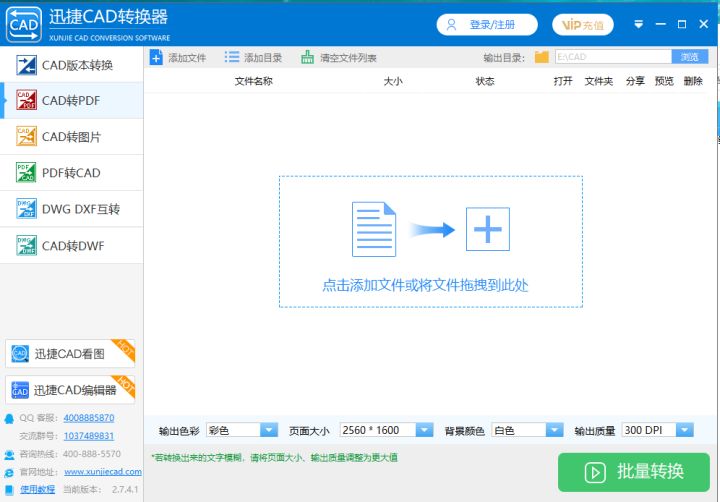Click the green PDF转CAD icon
The height and width of the screenshot is (502, 720).
pyautogui.click(x=26, y=172)
